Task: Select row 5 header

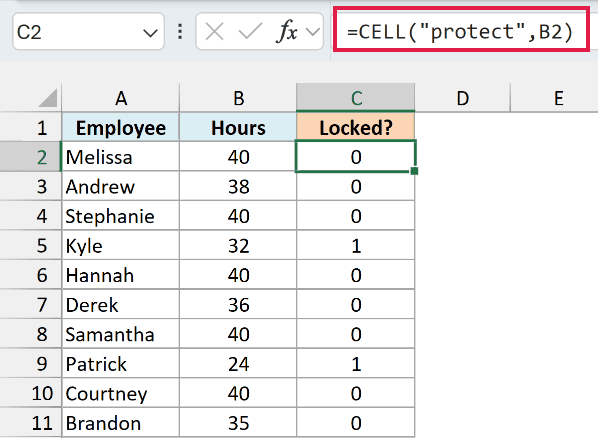Action: [x=31, y=245]
